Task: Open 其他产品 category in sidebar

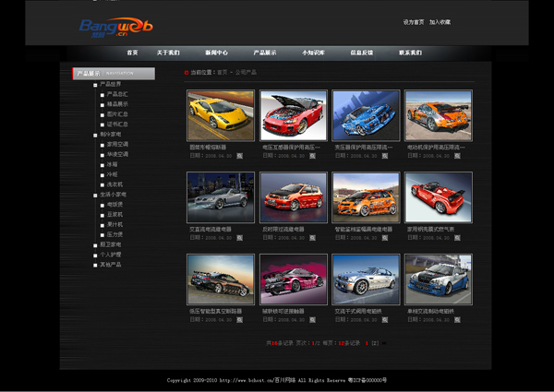Action: click(110, 264)
